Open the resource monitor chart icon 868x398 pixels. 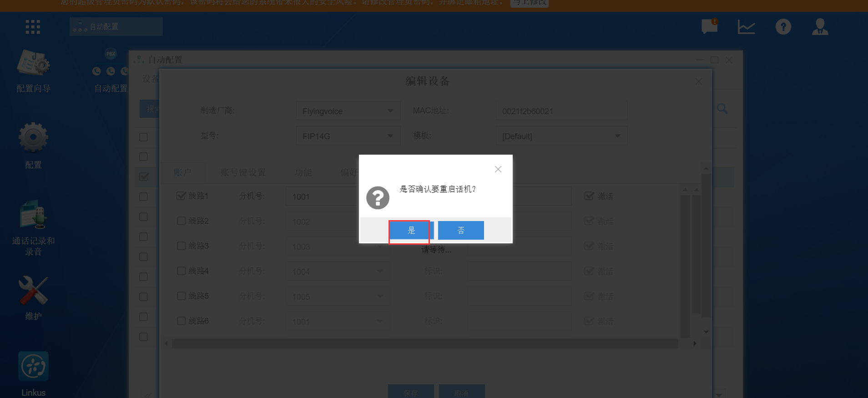click(746, 27)
